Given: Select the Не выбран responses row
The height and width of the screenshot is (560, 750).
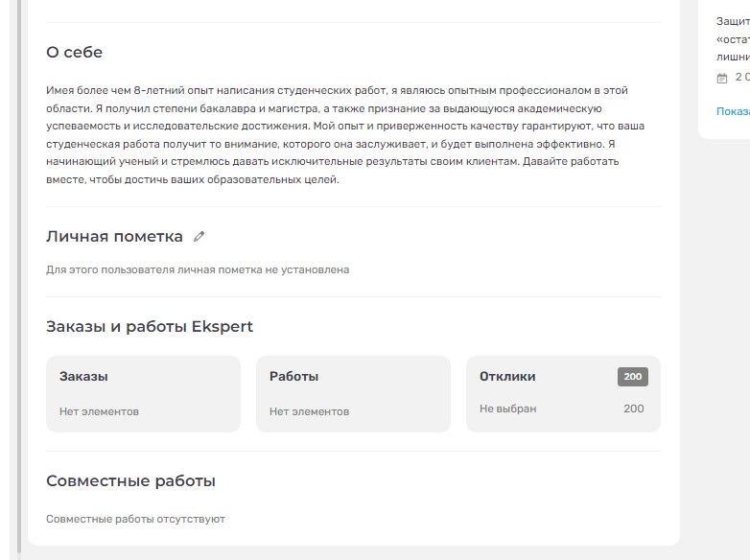Looking at the screenshot, I should 508,408.
